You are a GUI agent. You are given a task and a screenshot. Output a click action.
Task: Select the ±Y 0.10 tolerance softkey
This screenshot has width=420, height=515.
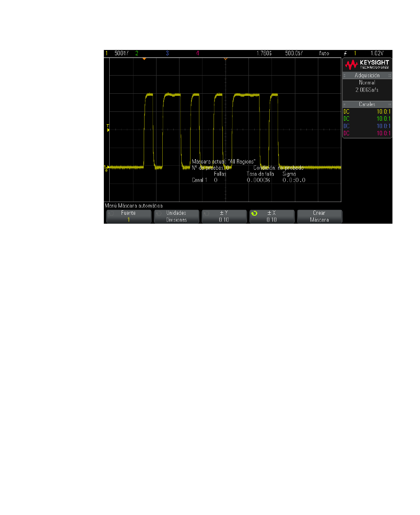224,217
